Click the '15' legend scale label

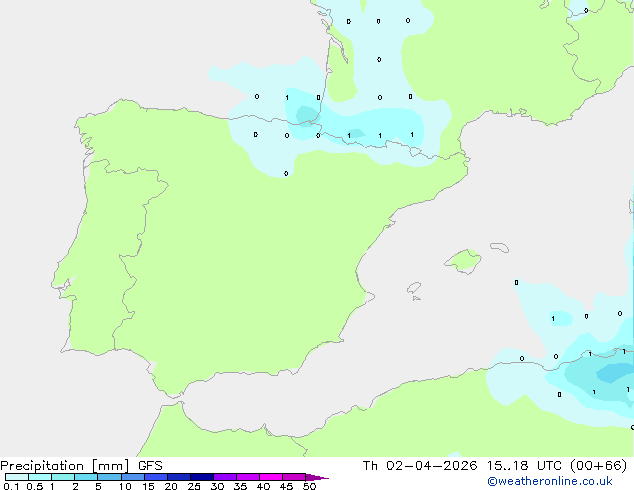pos(148,486)
